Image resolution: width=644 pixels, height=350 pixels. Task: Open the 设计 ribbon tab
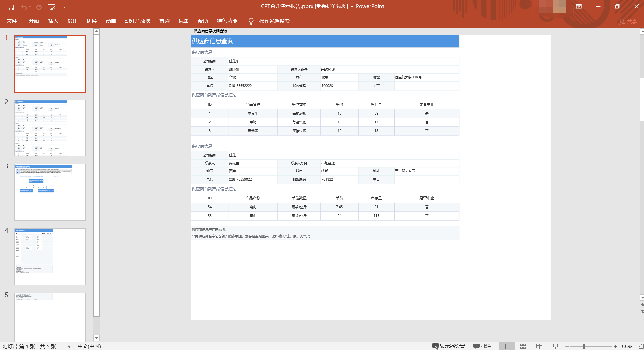point(72,21)
